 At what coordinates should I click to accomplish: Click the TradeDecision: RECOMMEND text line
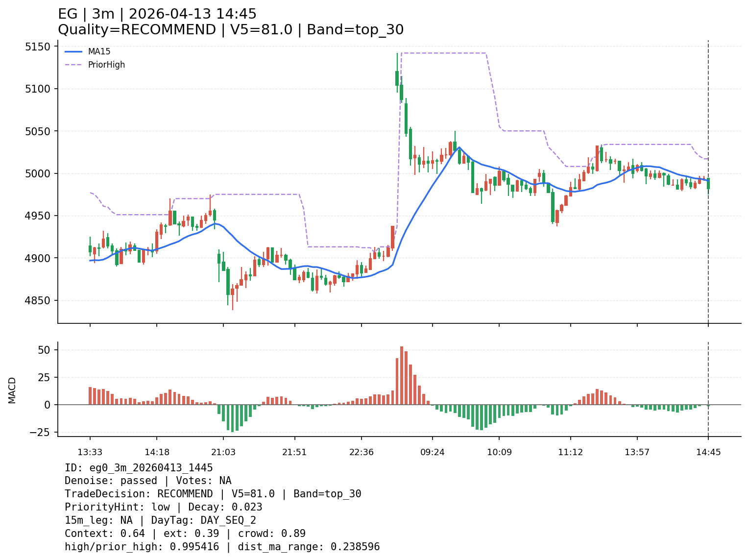tap(213, 494)
